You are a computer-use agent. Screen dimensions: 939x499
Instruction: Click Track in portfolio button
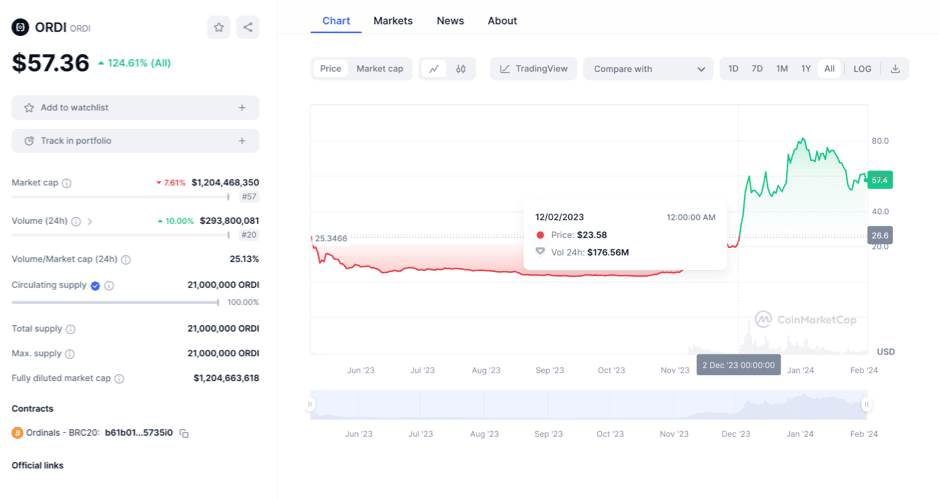click(135, 141)
